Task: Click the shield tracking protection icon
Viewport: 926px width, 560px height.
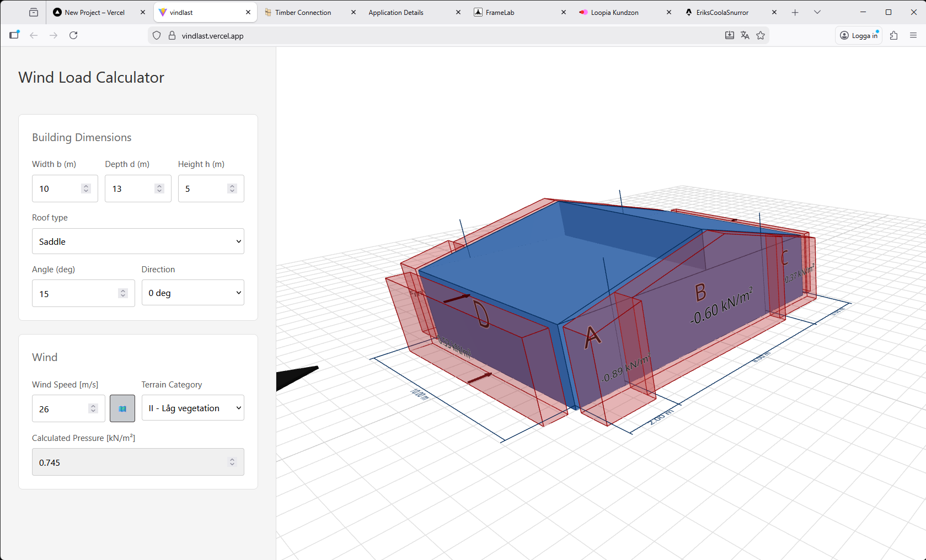Action: 157,35
